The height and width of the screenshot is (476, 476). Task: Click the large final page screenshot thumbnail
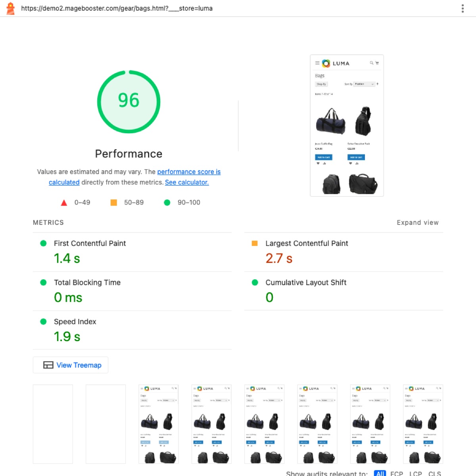coord(347,125)
